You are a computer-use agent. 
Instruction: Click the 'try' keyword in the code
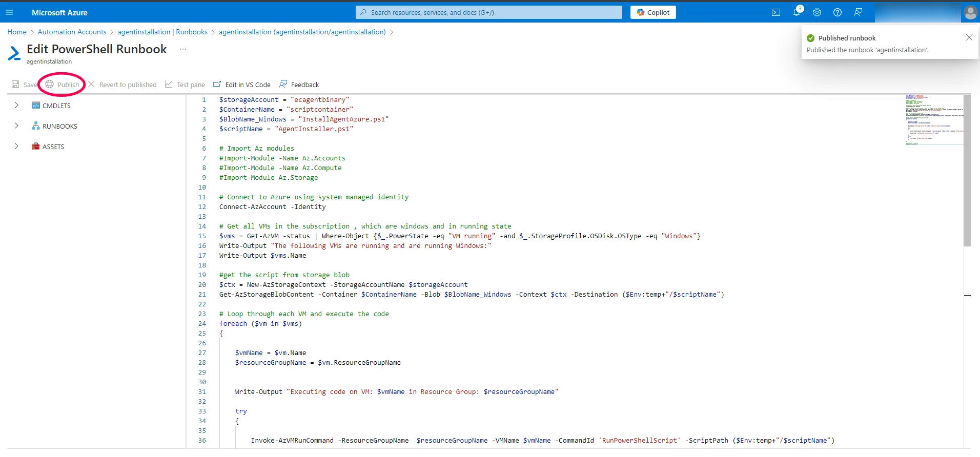pos(241,411)
